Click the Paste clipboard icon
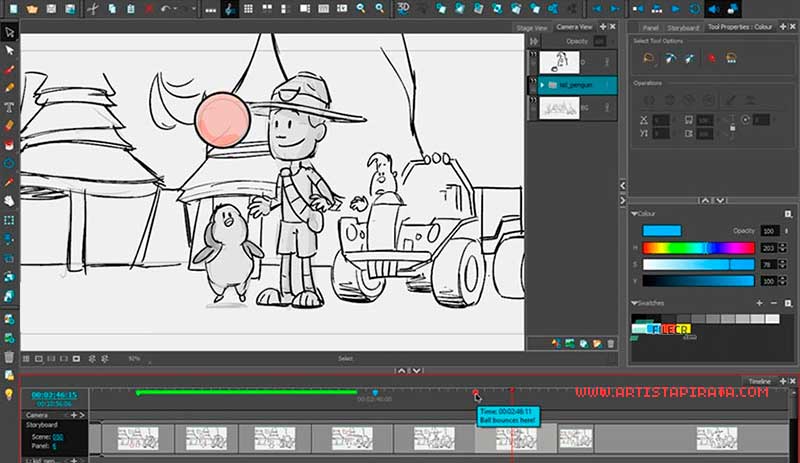800x463 pixels. pos(131,9)
